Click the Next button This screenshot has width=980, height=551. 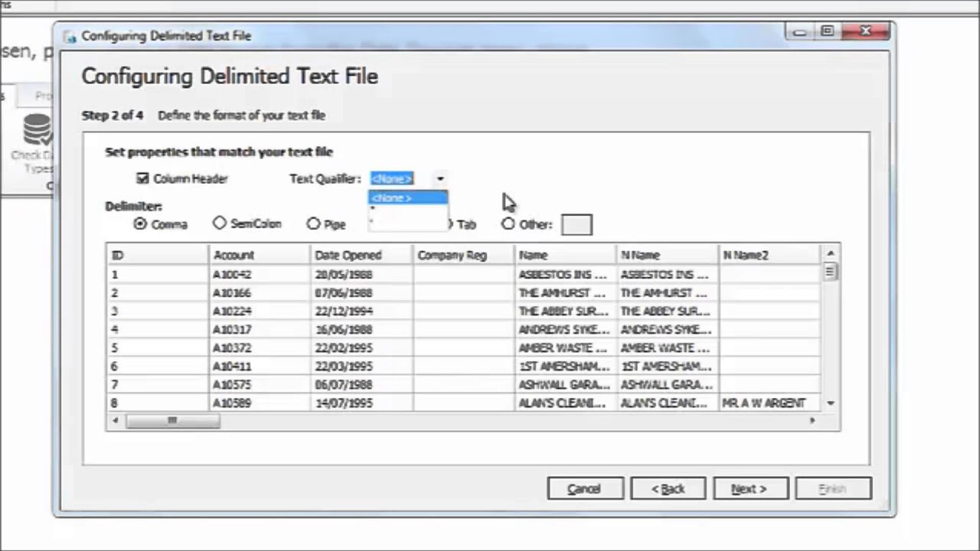point(748,489)
